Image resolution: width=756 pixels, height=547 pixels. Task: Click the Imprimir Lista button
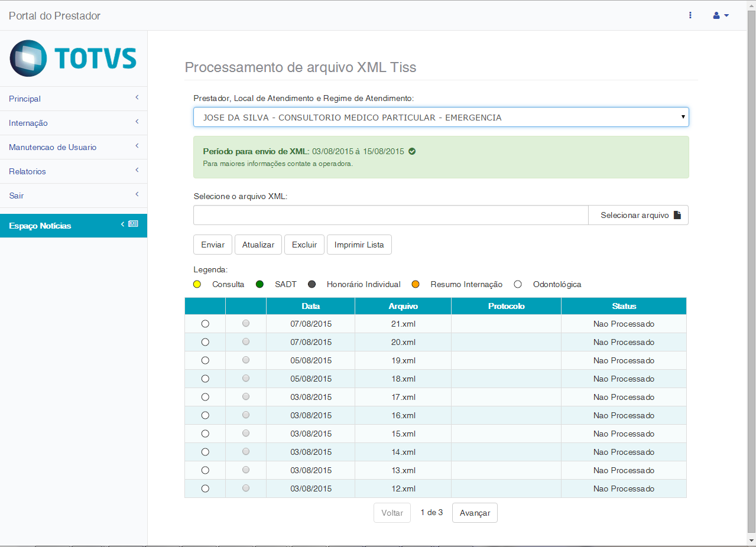pyautogui.click(x=359, y=245)
